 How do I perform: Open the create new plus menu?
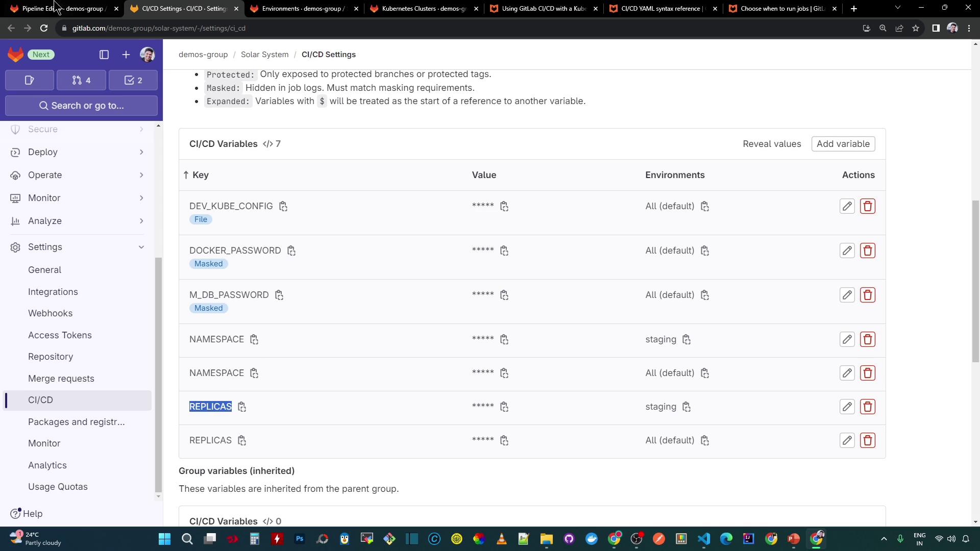(x=126, y=55)
